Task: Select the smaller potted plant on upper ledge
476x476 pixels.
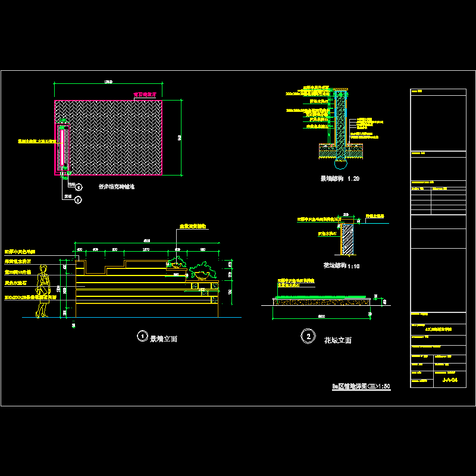Action: (x=176, y=262)
